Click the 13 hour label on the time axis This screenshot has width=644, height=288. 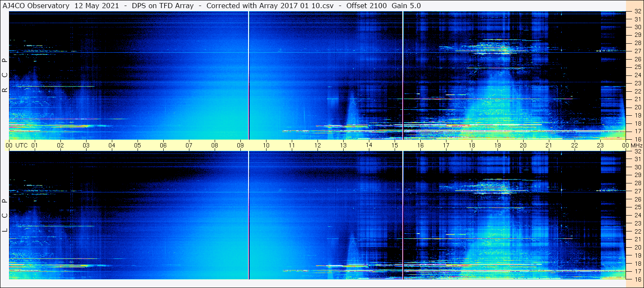point(343,145)
